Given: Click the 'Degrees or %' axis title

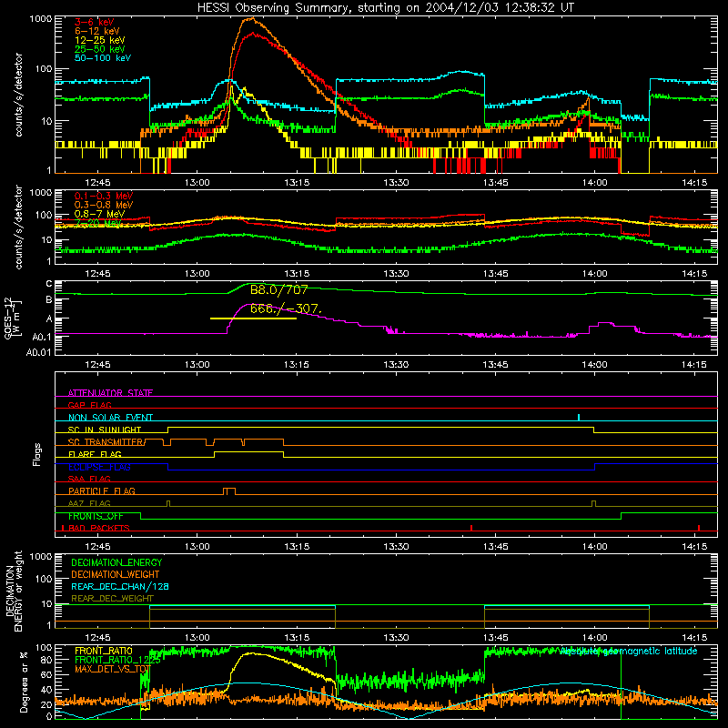Looking at the screenshot, I should [x=24, y=682].
